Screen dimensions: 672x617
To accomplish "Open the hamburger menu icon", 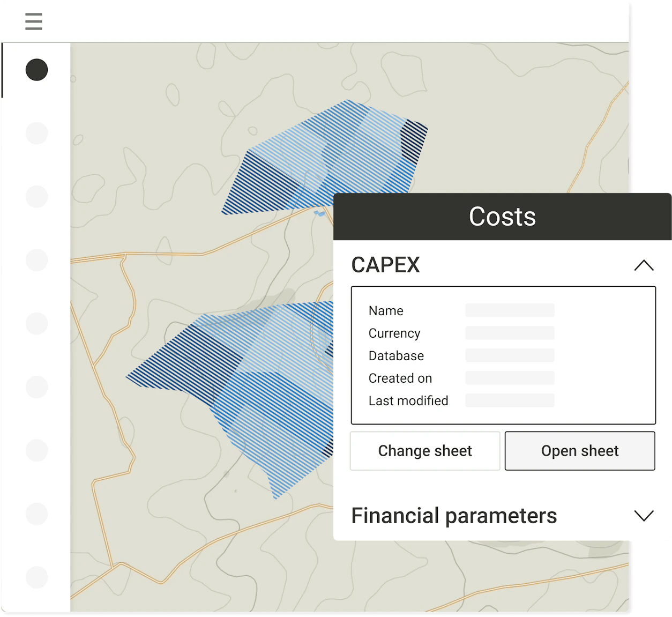I will pyautogui.click(x=33, y=21).
